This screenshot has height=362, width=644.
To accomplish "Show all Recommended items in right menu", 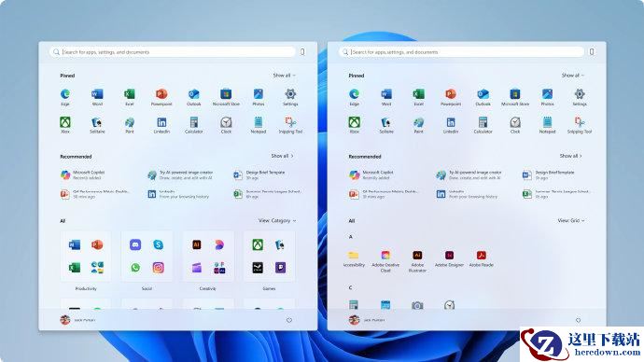I will [x=570, y=156].
